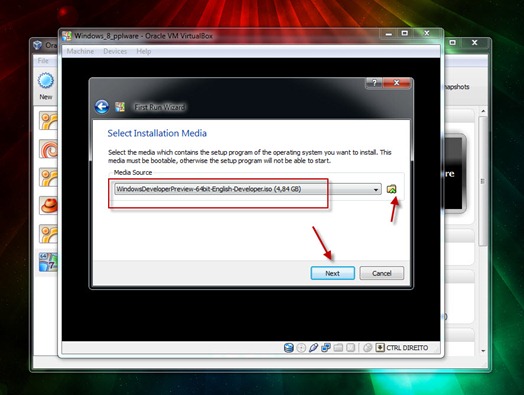Click the network status bar icon

tap(325, 348)
